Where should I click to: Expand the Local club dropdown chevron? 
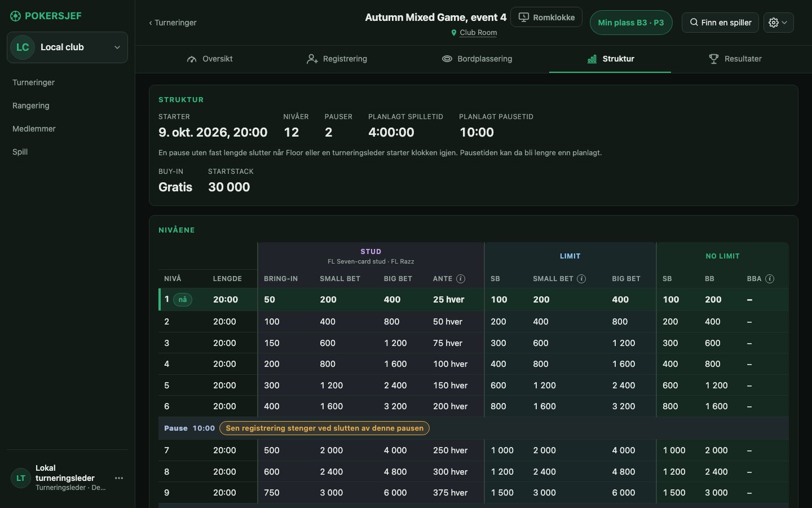click(117, 47)
